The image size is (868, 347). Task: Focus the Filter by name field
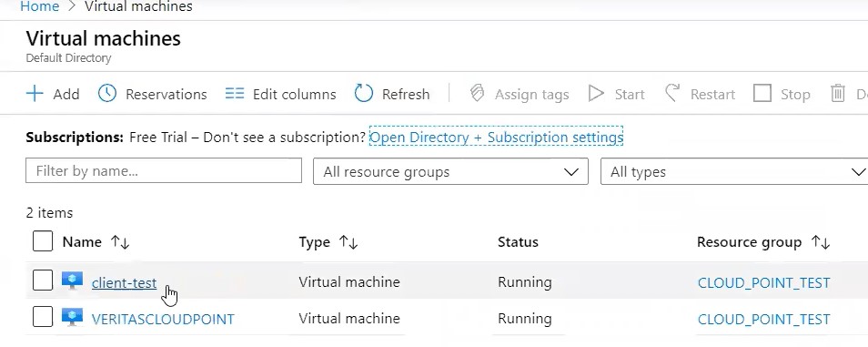click(x=164, y=170)
